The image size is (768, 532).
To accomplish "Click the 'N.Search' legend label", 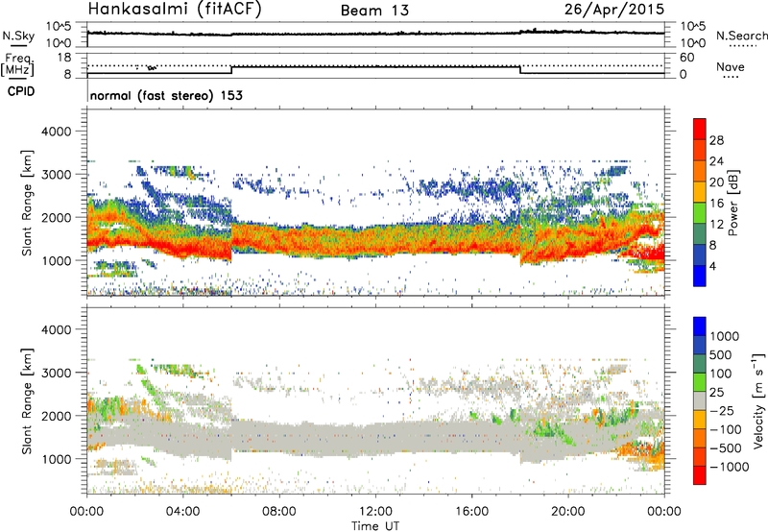I will (742, 36).
